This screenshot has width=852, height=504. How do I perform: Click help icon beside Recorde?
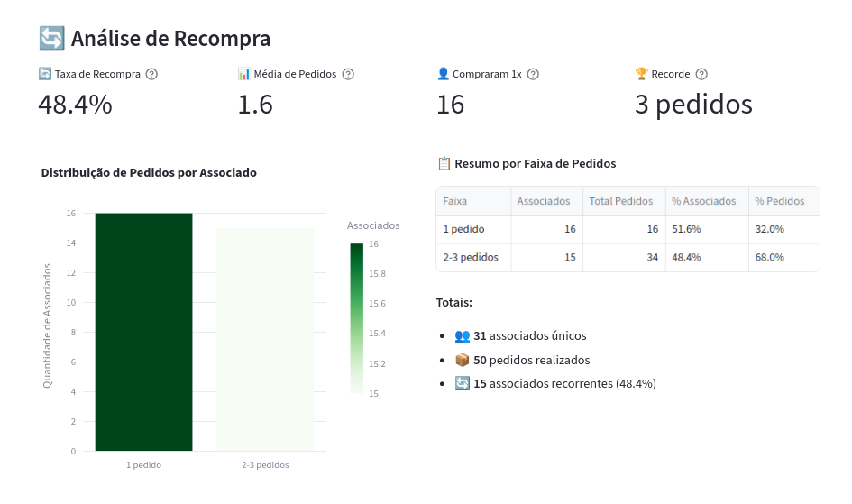point(701,74)
